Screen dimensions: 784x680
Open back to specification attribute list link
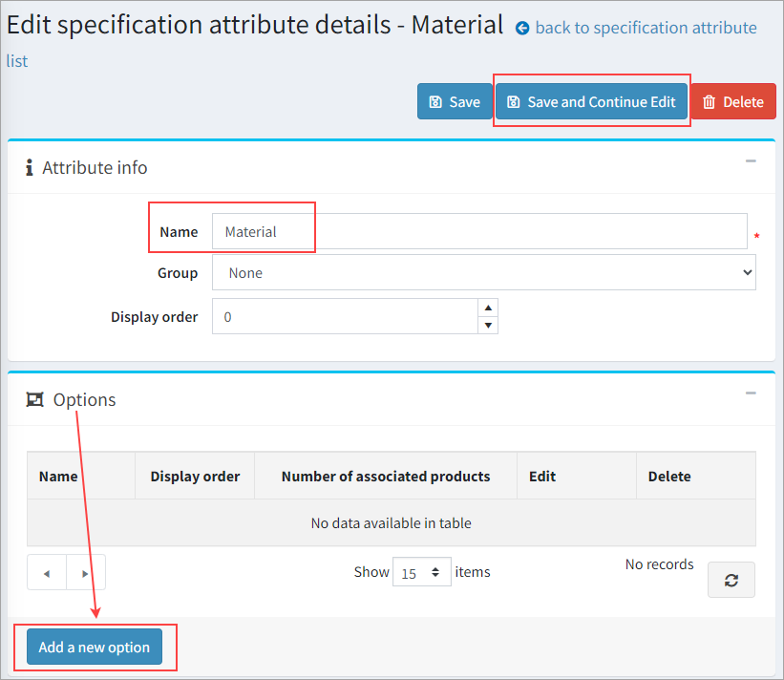click(x=646, y=28)
